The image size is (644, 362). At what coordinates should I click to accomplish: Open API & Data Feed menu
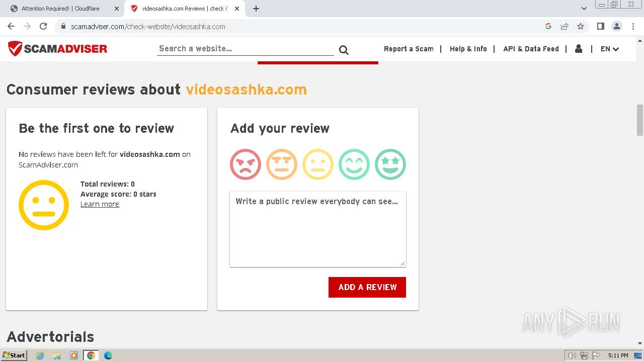[531, 49]
